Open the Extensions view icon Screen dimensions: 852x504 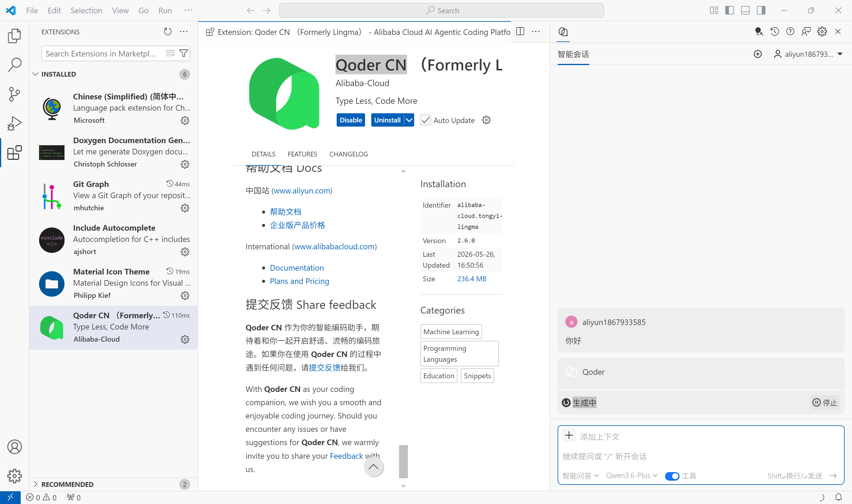click(x=14, y=153)
